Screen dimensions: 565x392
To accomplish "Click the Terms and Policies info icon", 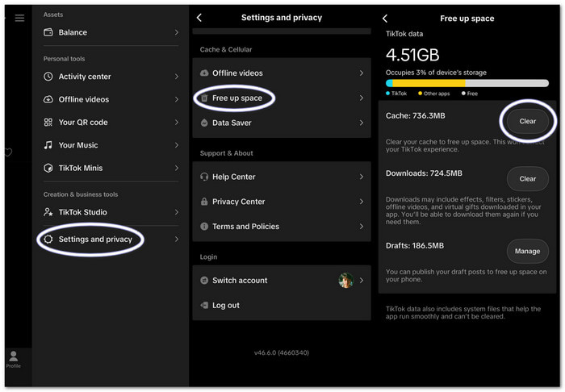I will (x=204, y=227).
